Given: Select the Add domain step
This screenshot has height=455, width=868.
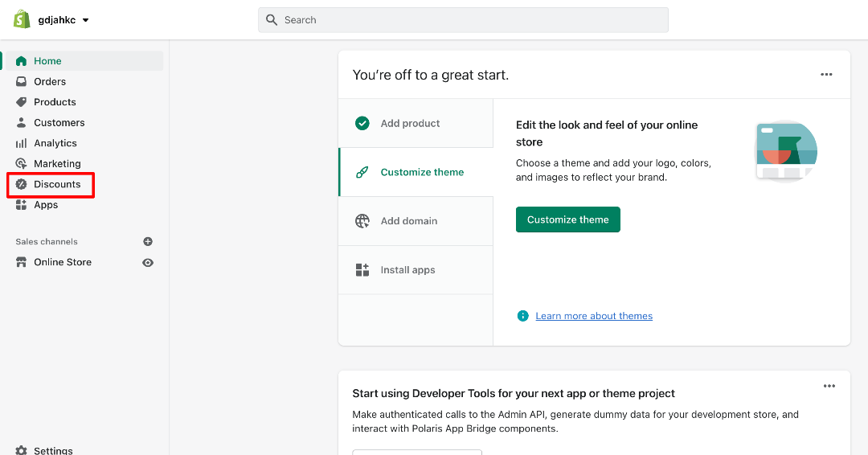Looking at the screenshot, I should 416,221.
